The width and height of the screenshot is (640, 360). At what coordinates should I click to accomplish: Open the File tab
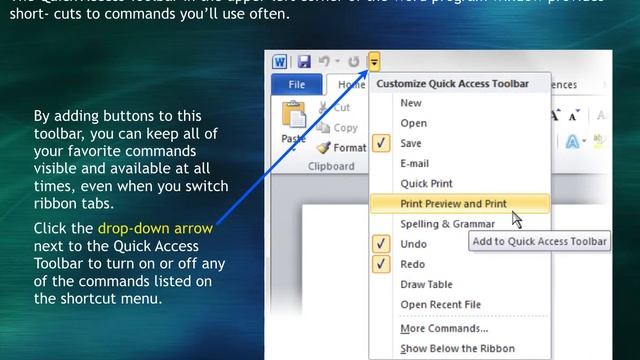tap(297, 84)
